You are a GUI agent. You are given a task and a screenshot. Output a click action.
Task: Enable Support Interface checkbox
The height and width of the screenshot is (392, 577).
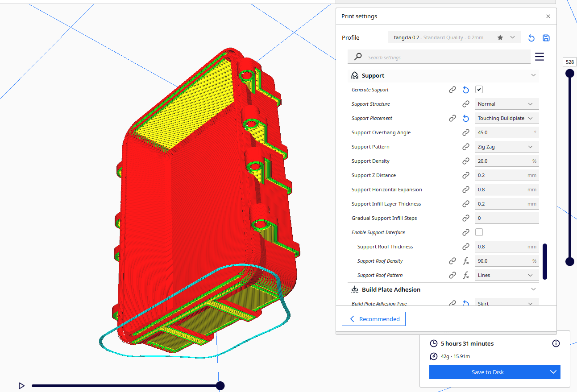pyautogui.click(x=479, y=232)
